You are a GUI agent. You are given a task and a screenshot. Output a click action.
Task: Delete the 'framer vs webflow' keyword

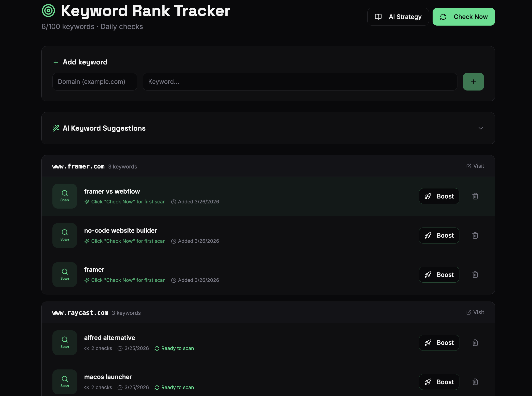[x=475, y=196]
